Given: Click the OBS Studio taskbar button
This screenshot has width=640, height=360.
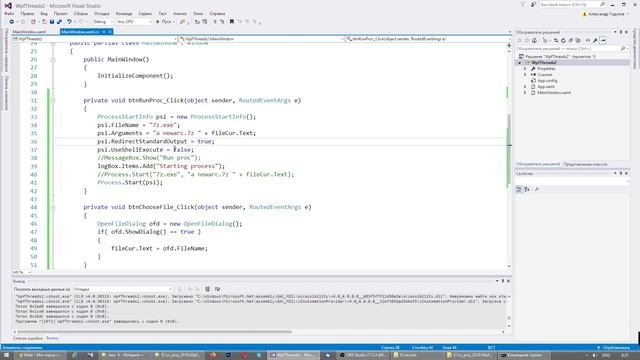Looking at the screenshot, I should click(362, 356).
